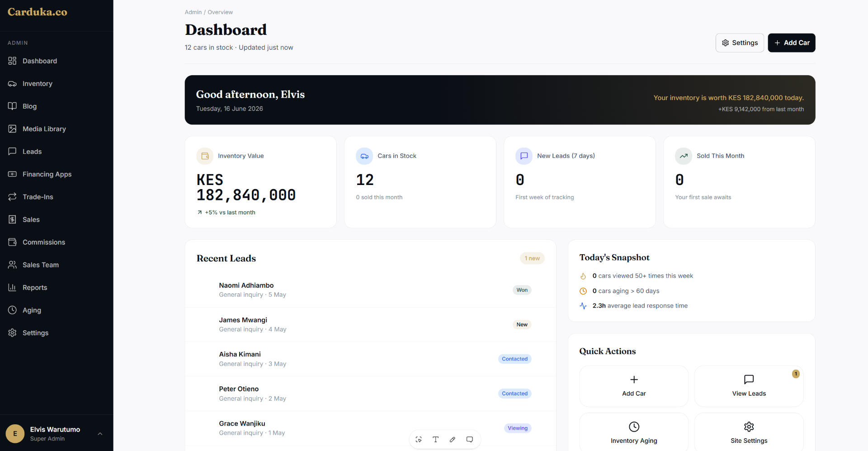The width and height of the screenshot is (868, 451).
Task: Expand the Elvis Warutumo account menu chevron
Action: click(x=100, y=434)
